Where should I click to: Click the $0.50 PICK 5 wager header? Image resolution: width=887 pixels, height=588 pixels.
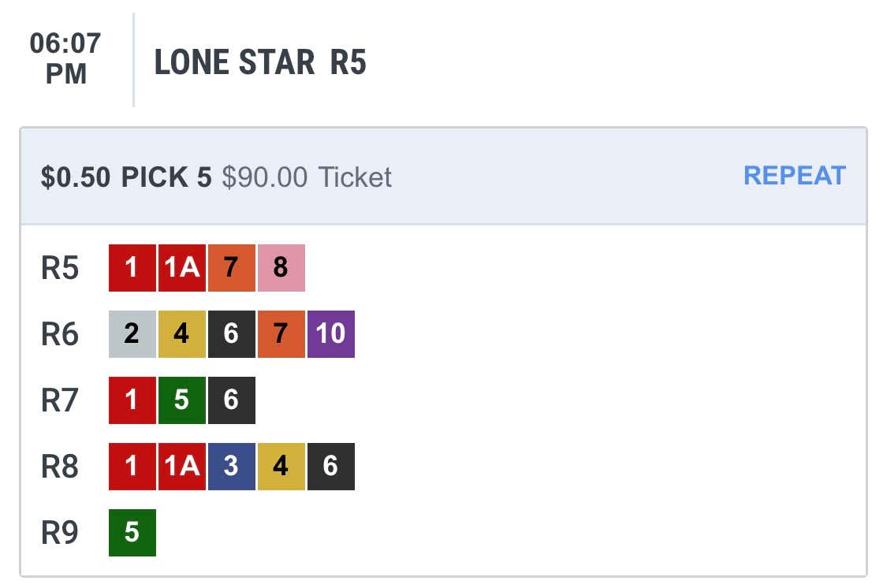point(126,177)
